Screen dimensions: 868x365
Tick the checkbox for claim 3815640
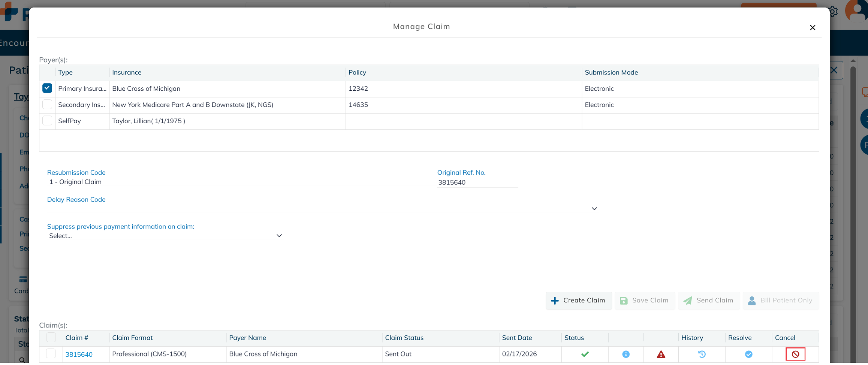[51, 353]
